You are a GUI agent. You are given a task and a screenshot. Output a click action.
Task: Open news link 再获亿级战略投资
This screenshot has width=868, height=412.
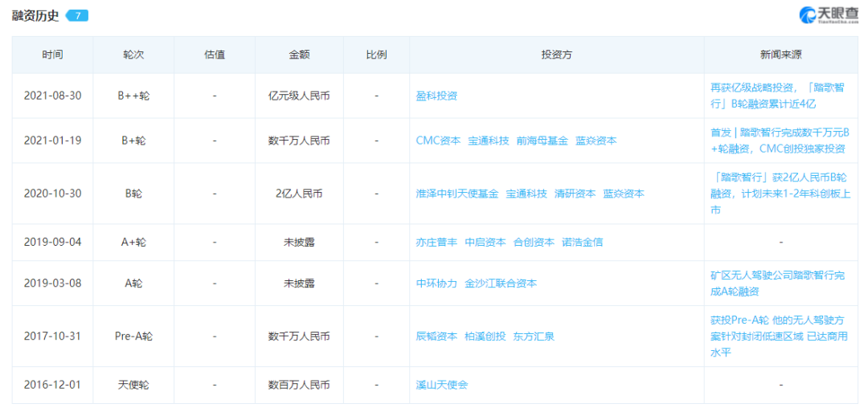pos(778,95)
